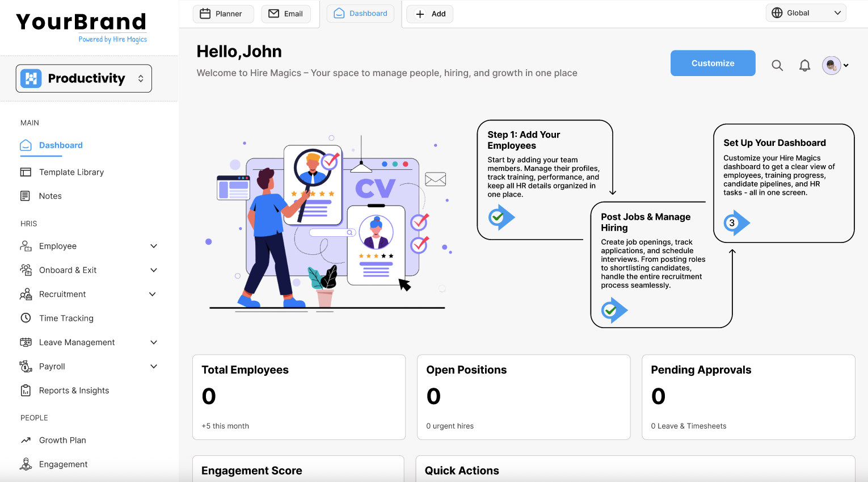The height and width of the screenshot is (482, 868).
Task: Click the Engagement sidebar icon
Action: pyautogui.click(x=26, y=464)
